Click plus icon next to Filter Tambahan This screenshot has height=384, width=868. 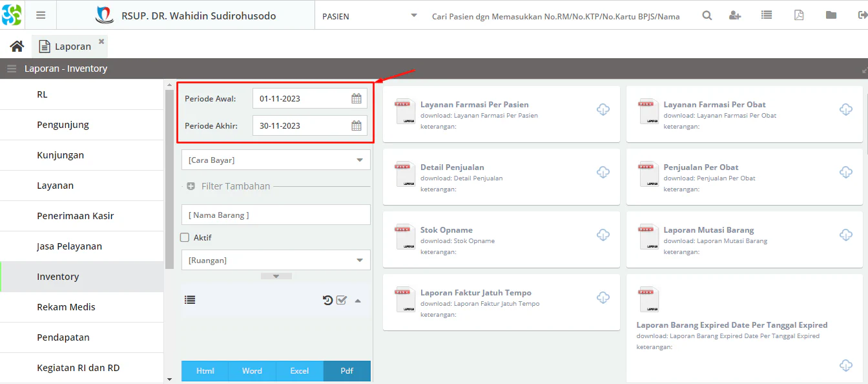pos(191,186)
